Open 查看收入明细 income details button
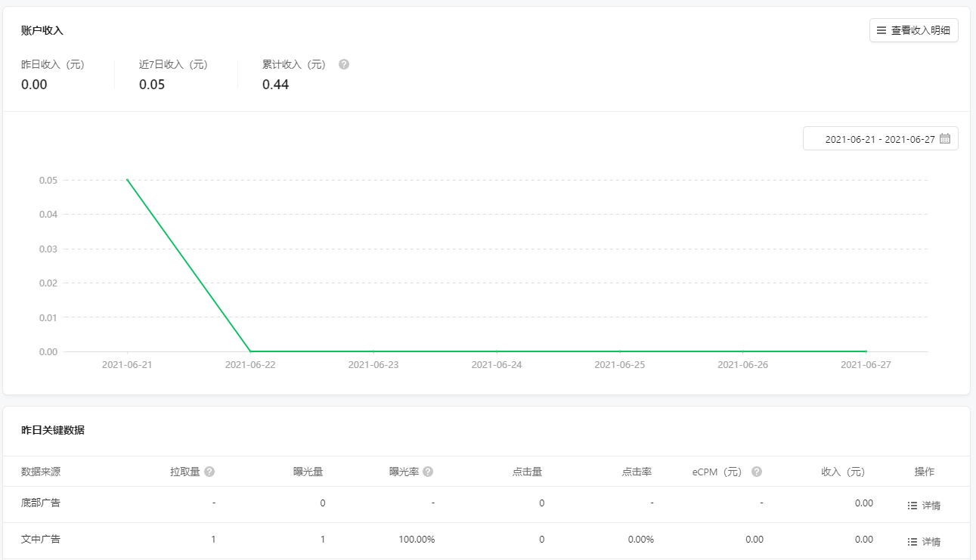 pos(913,30)
